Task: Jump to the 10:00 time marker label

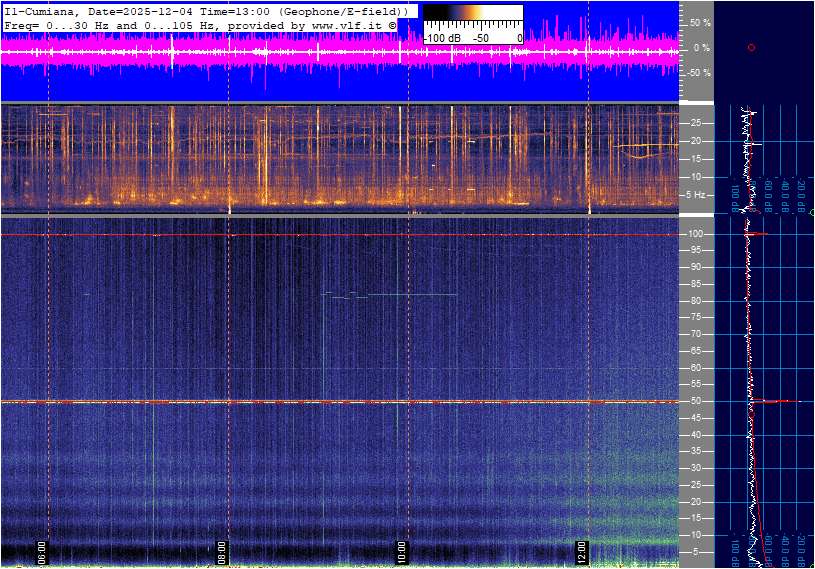Action: pyautogui.click(x=402, y=552)
